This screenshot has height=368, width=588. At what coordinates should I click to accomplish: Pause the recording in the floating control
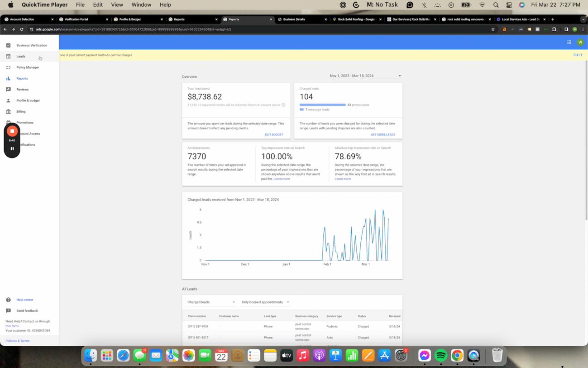tap(12, 148)
